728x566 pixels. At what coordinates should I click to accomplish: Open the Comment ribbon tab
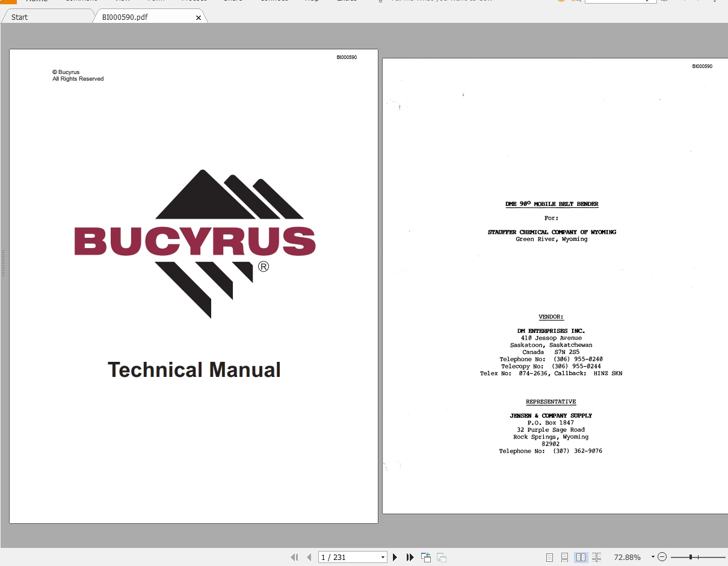(x=81, y=1)
